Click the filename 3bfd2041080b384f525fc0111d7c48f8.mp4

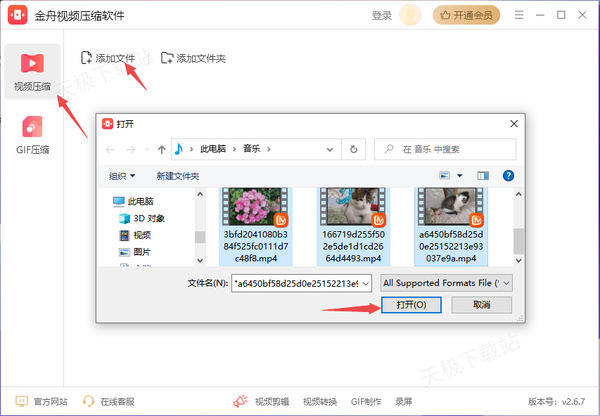pos(256,246)
